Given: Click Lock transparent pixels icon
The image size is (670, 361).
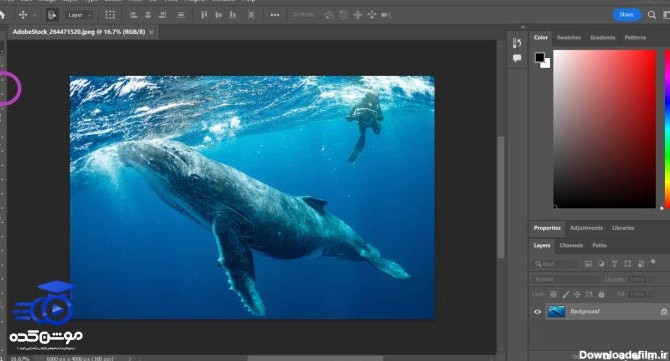Looking at the screenshot, I should tap(553, 294).
